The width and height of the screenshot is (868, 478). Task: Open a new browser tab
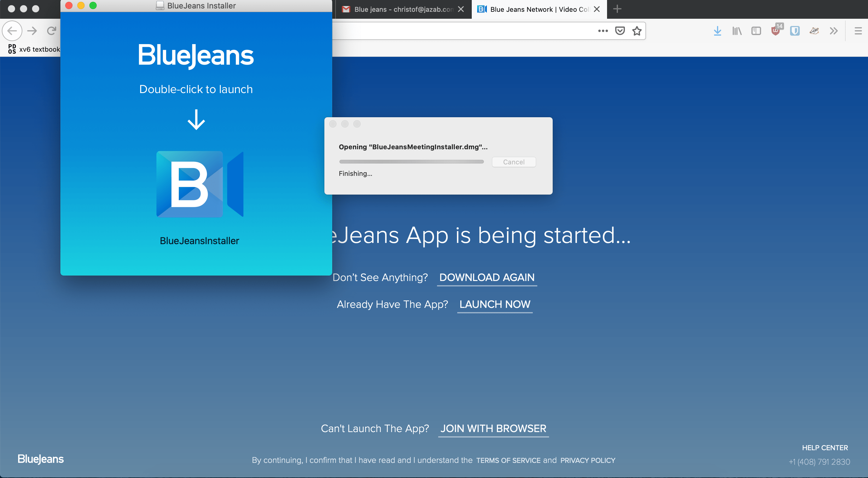pos(617,9)
